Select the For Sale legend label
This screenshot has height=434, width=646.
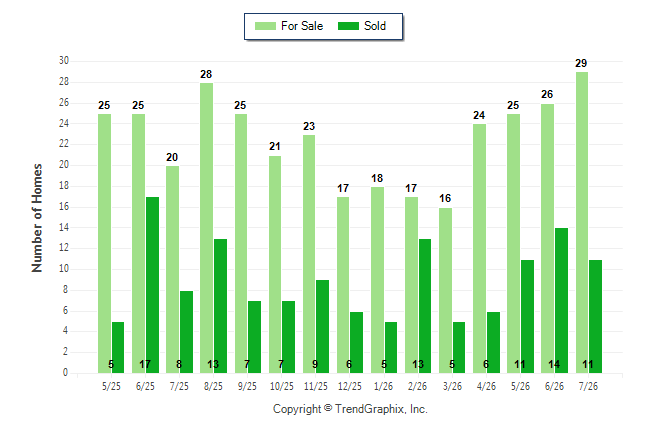coord(302,26)
